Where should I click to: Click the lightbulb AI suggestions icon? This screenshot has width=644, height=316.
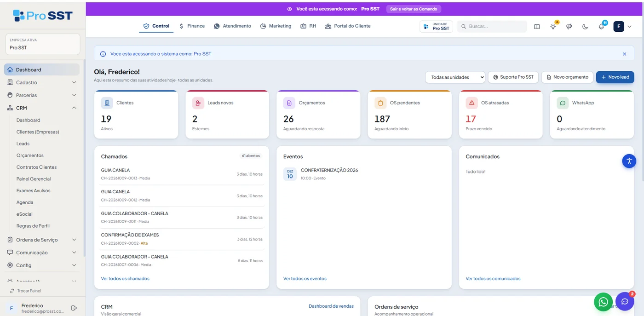point(553,27)
